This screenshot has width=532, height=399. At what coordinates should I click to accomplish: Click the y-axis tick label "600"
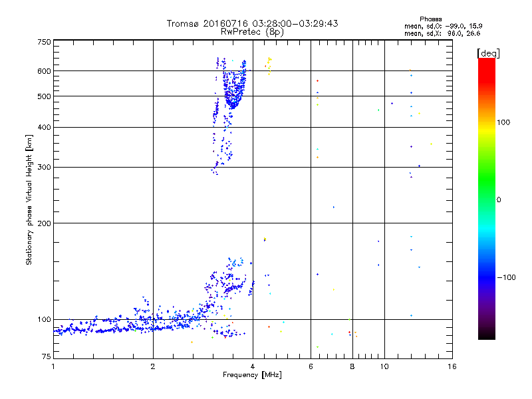pyautogui.click(x=45, y=71)
